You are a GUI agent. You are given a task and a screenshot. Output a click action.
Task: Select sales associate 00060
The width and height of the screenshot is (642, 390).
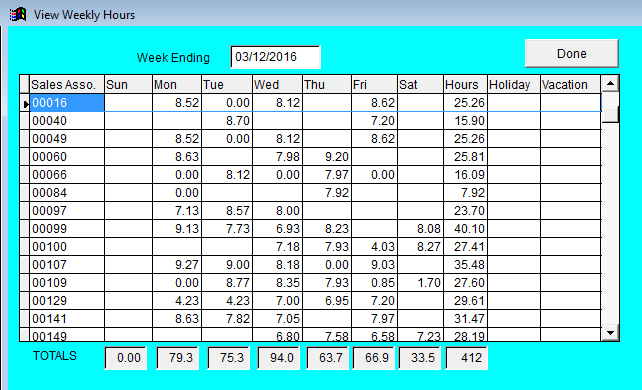67,157
